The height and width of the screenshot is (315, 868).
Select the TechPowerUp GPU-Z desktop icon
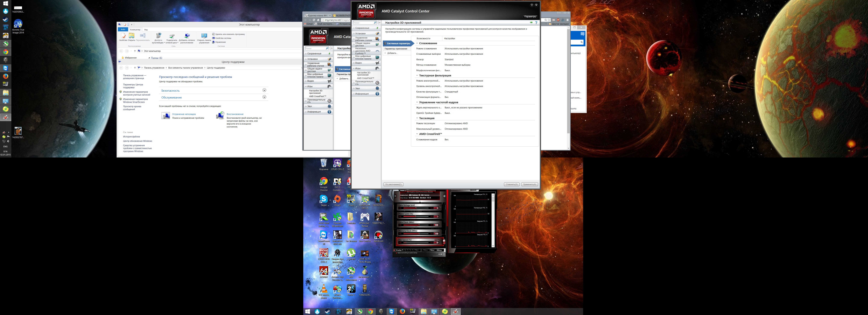coord(365,202)
